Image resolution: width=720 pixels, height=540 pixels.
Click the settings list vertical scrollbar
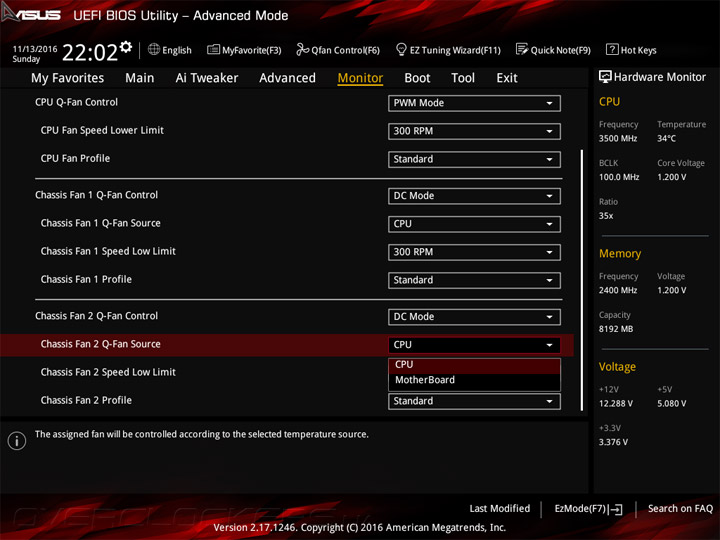(x=582, y=280)
